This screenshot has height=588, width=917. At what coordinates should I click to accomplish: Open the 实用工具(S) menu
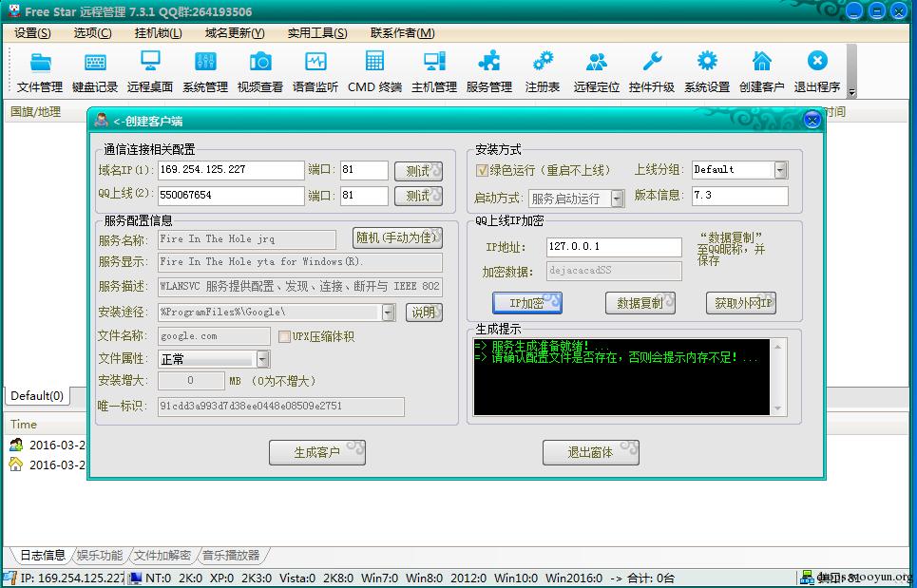[x=317, y=33]
